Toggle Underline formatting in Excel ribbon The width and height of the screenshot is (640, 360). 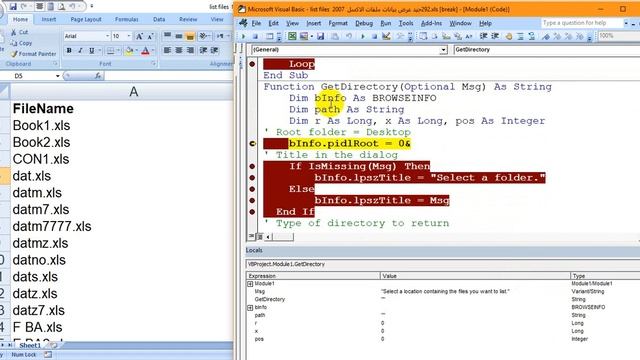(91, 50)
